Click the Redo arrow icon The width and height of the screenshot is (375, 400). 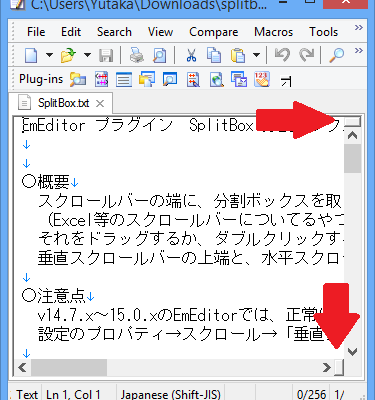pyautogui.click(x=306, y=55)
